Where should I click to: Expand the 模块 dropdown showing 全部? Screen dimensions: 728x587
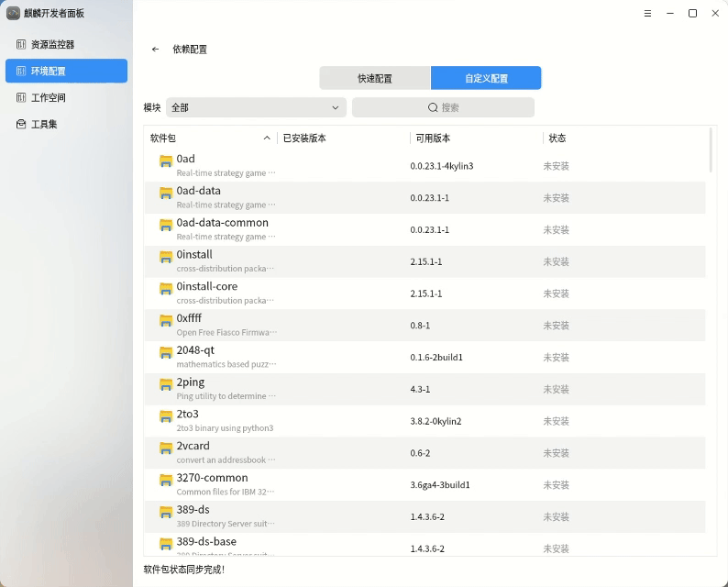click(256, 107)
